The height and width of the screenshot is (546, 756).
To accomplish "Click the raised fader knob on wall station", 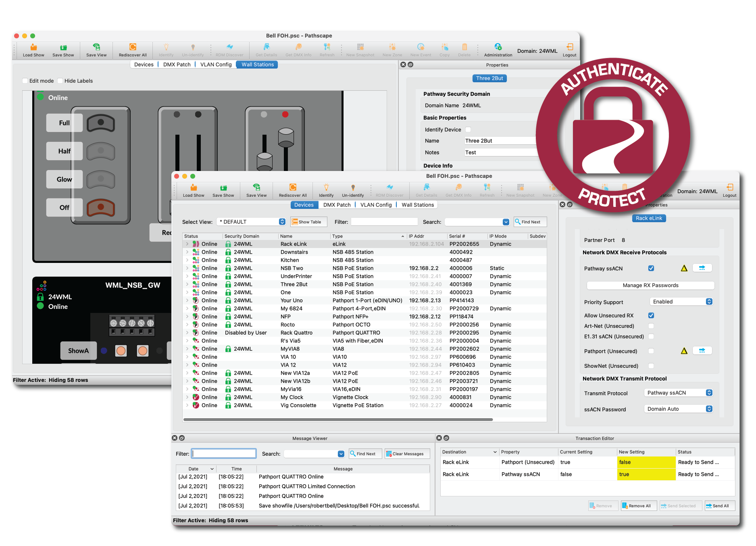I will [x=286, y=137].
